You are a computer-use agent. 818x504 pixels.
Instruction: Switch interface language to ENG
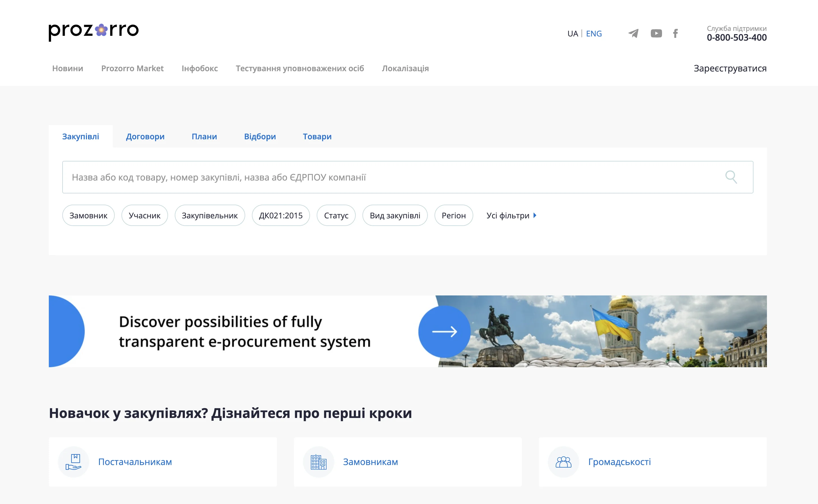(x=594, y=33)
